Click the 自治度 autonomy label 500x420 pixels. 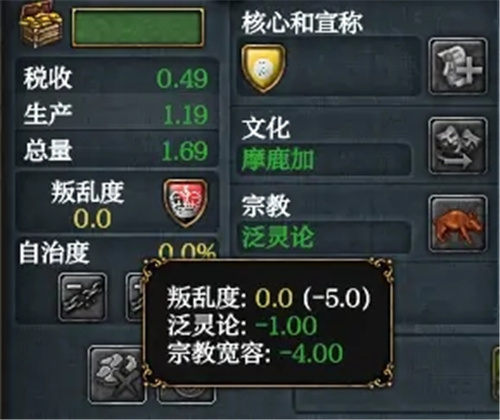pos(54,253)
